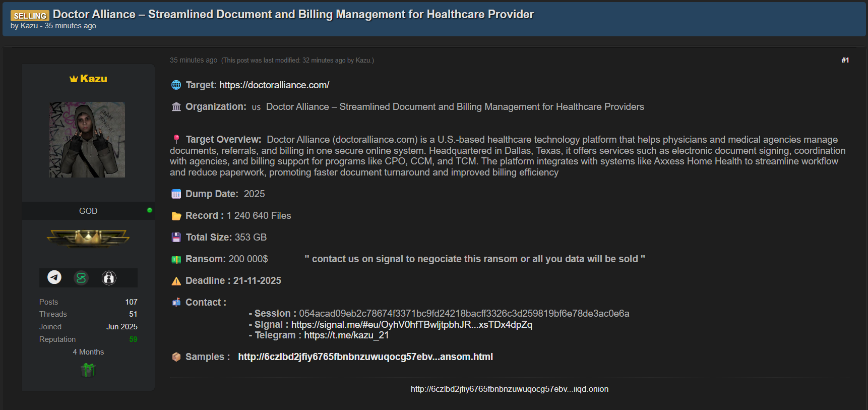Click the gift box award icon
868x410 pixels.
coord(88,370)
